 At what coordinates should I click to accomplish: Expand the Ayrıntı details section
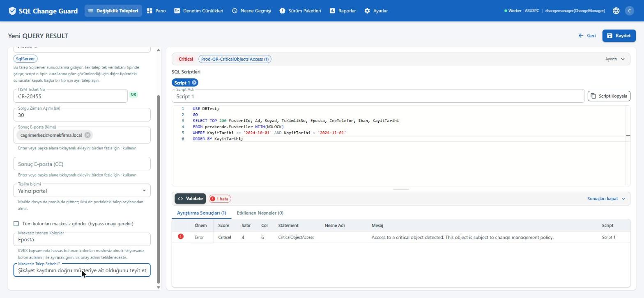(x=615, y=59)
